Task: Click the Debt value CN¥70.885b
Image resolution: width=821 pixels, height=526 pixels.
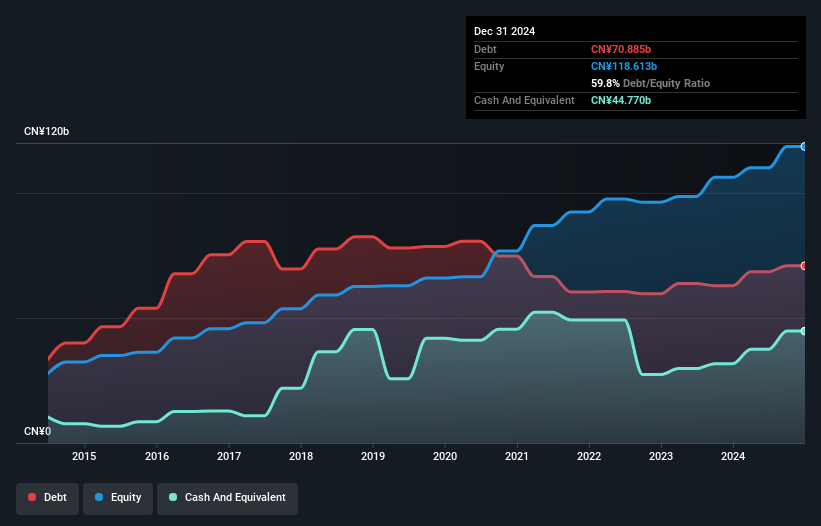Action: click(621, 49)
